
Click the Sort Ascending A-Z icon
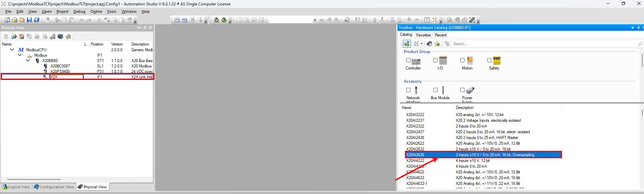357,20
